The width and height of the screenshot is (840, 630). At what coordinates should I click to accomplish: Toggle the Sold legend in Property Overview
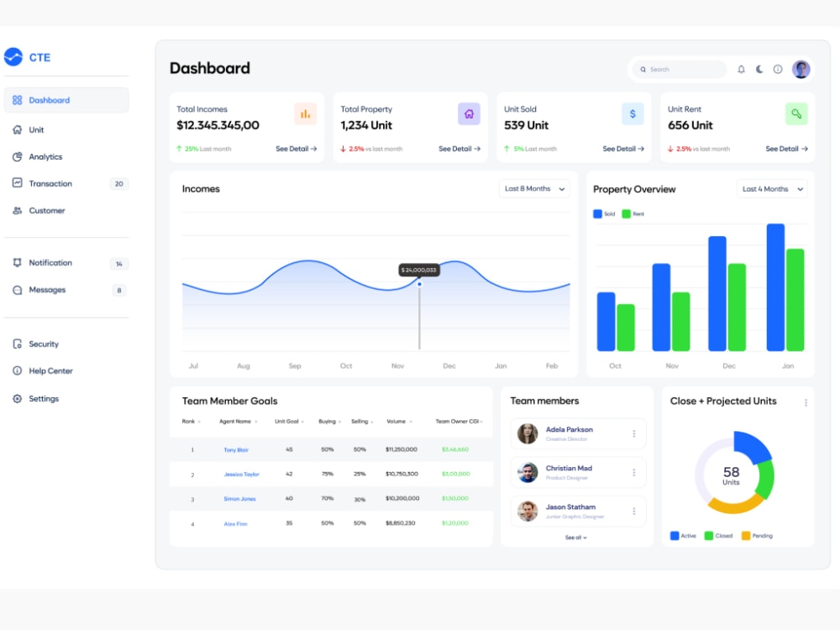604,213
